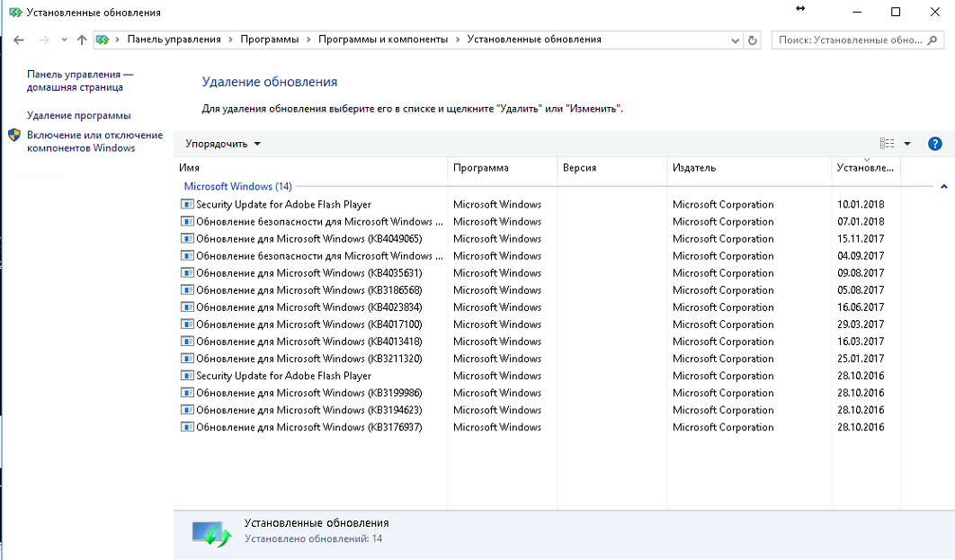
Task: Click icon of update KB4023834
Action: (187, 307)
